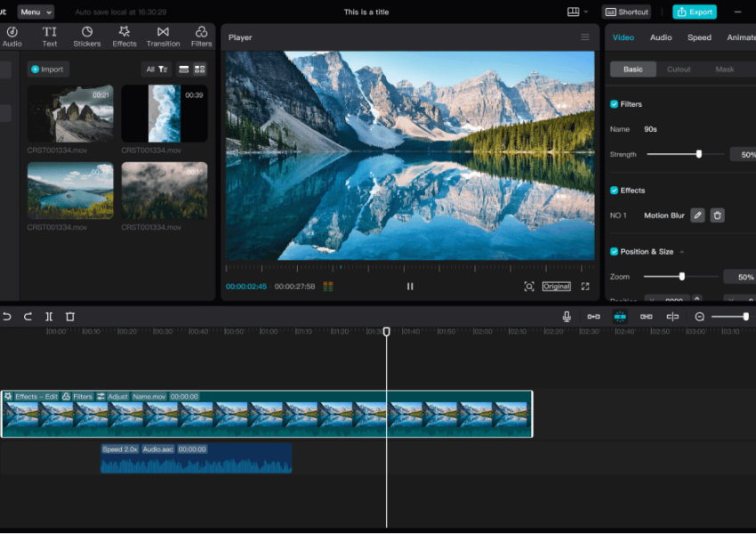Zoom out the timeline with minus icon

click(x=699, y=317)
